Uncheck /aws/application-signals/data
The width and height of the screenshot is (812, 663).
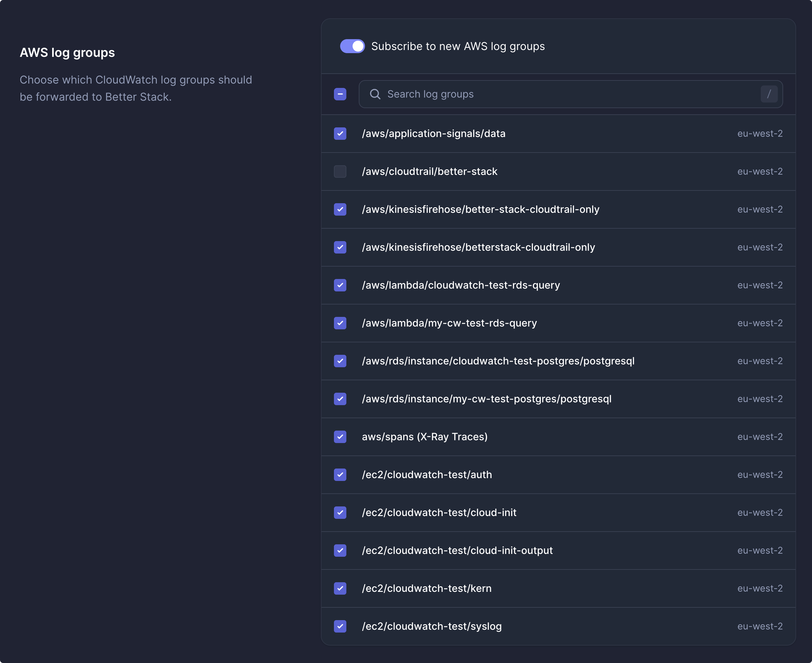pyautogui.click(x=340, y=134)
